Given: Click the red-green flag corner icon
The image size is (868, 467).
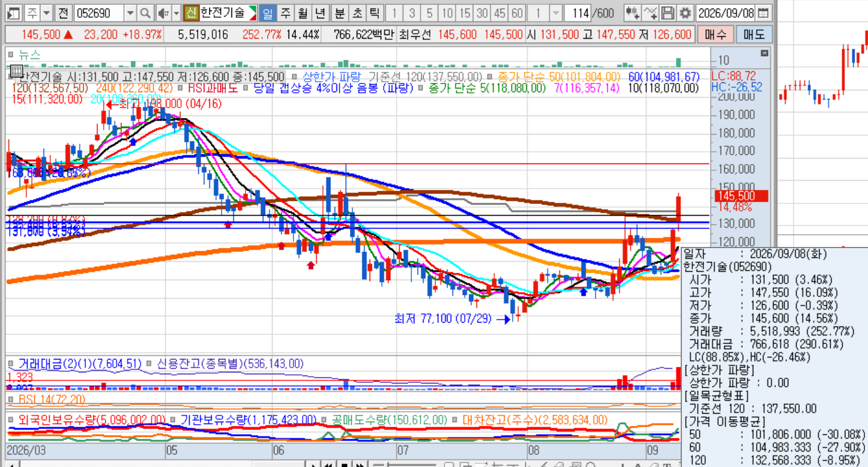Looking at the screenshot, I should pos(252,12).
